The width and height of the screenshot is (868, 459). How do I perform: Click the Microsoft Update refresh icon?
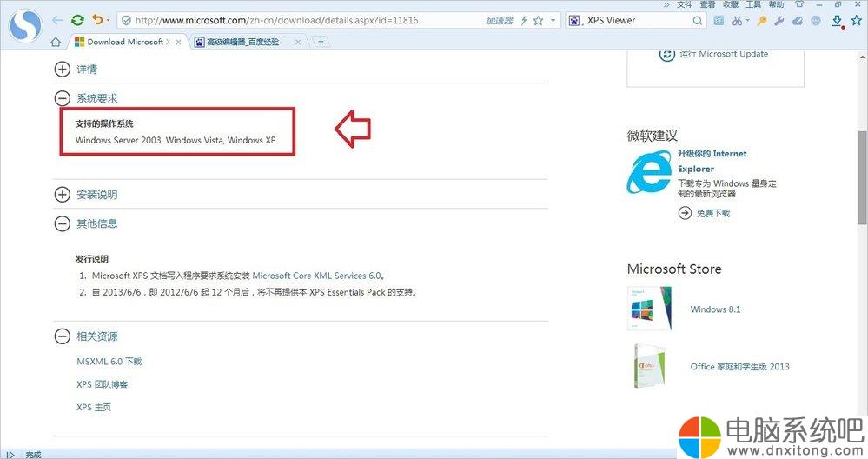coord(667,54)
